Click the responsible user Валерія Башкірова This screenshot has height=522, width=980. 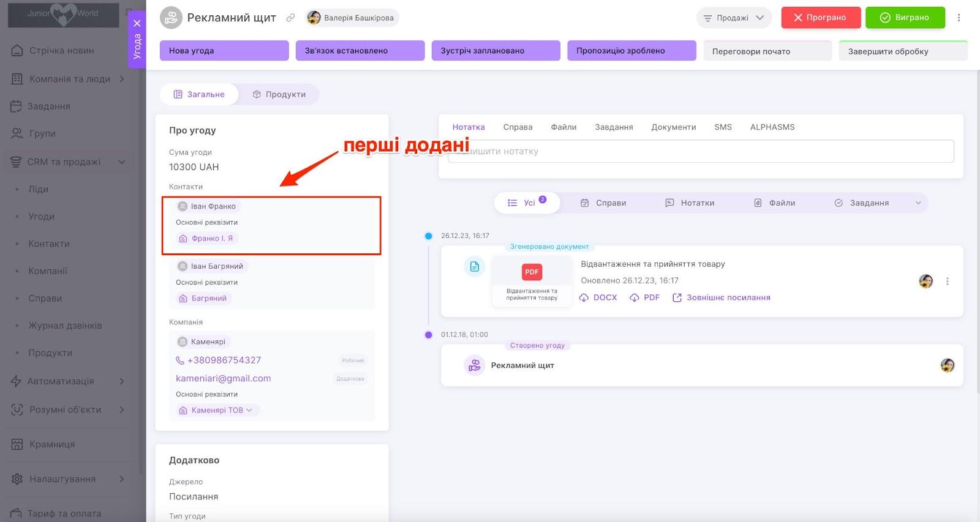pos(352,18)
